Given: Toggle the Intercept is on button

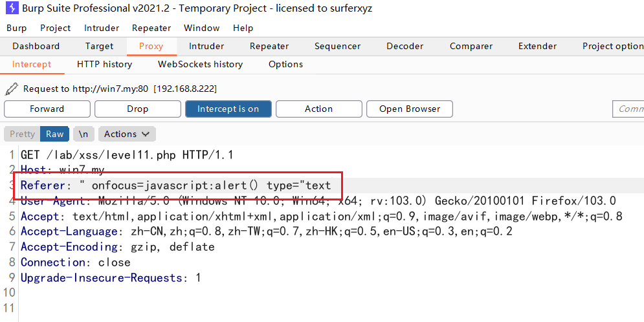Looking at the screenshot, I should (x=228, y=109).
